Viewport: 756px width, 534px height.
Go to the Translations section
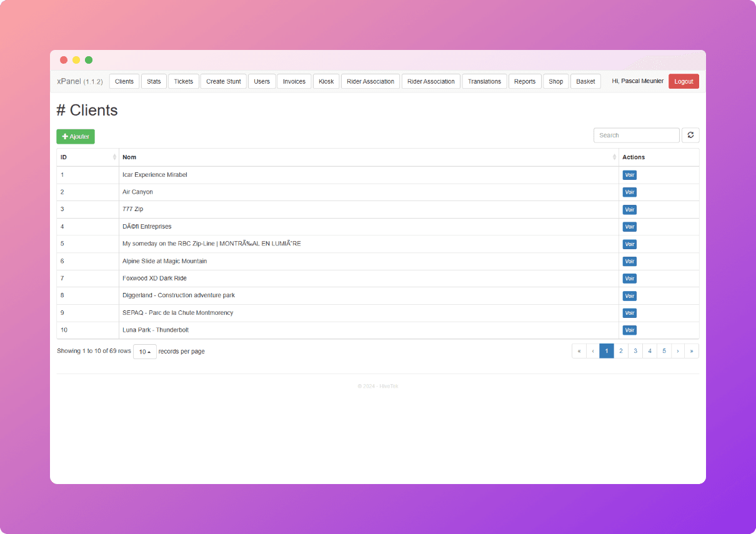(x=484, y=81)
